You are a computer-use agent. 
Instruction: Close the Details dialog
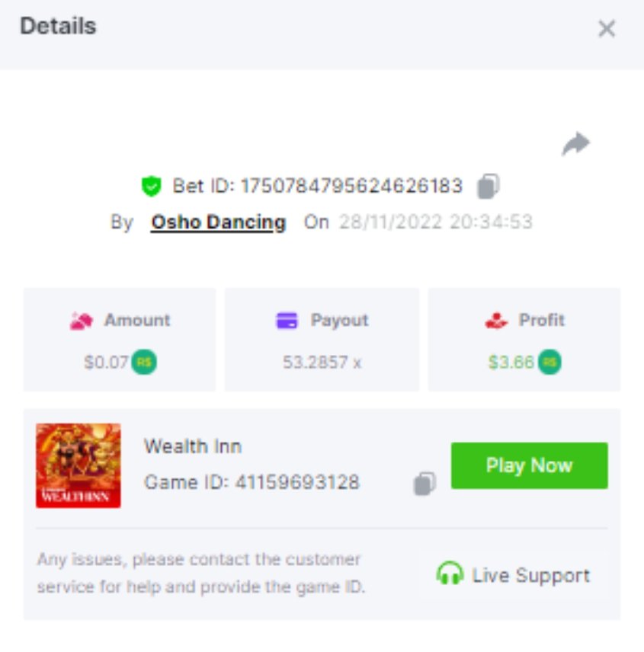[607, 29]
